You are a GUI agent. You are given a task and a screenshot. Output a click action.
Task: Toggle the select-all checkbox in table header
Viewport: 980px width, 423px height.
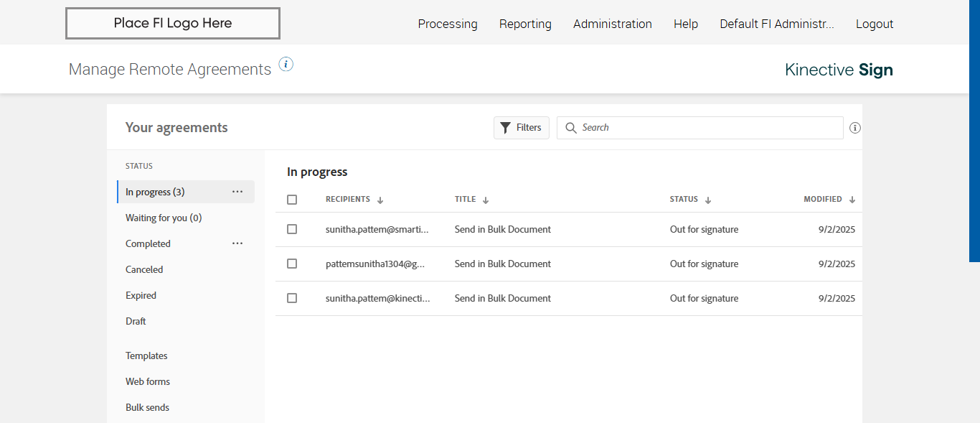click(x=292, y=200)
